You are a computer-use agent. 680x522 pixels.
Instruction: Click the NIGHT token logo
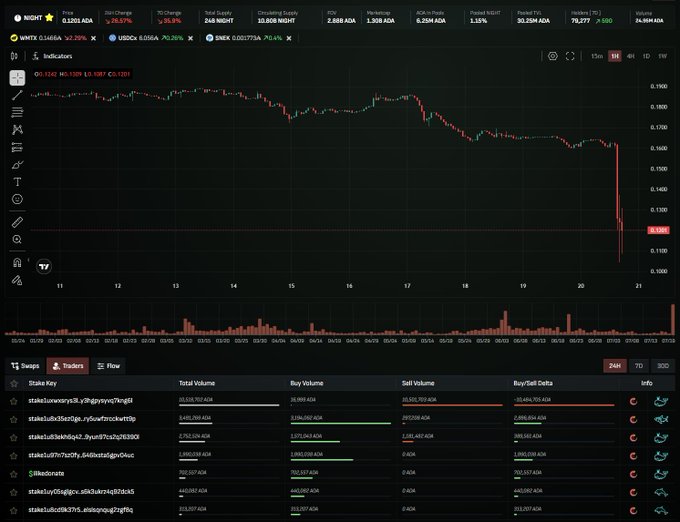pyautogui.click(x=17, y=18)
